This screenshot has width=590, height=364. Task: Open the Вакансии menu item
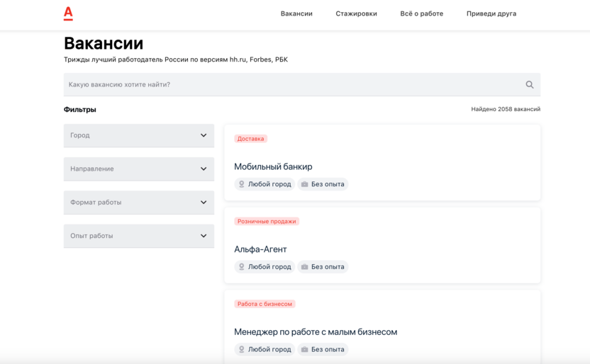[296, 13]
